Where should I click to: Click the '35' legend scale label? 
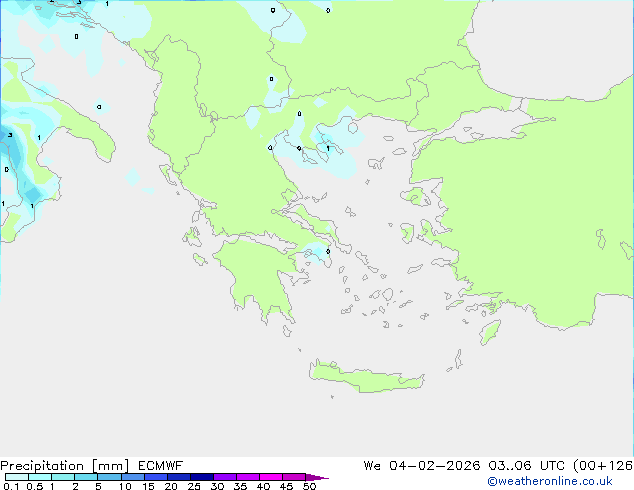coord(240,486)
